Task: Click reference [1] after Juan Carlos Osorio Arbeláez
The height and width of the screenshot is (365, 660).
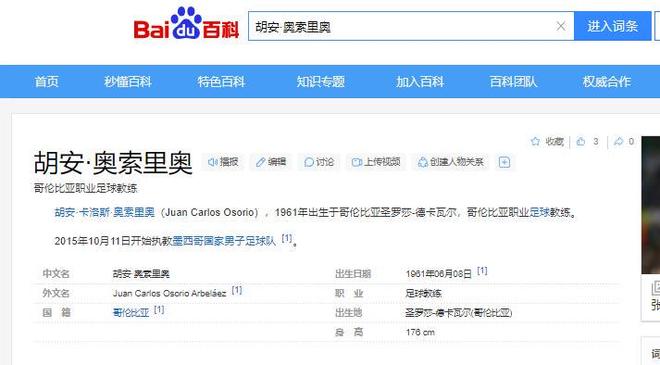Action: pos(237,290)
